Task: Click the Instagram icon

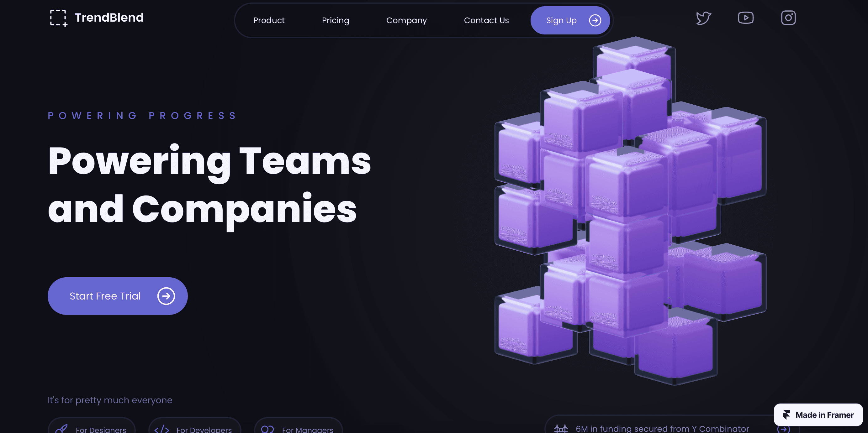Action: point(788,17)
